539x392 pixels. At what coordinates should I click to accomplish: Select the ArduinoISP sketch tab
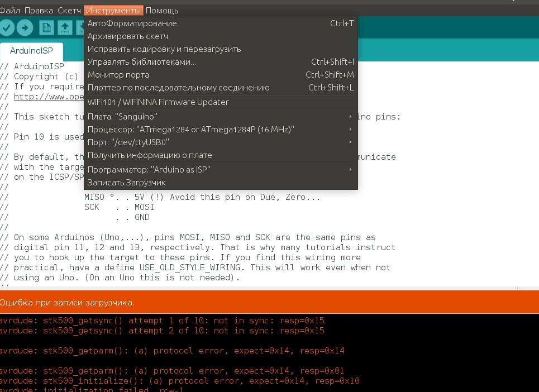pos(31,51)
